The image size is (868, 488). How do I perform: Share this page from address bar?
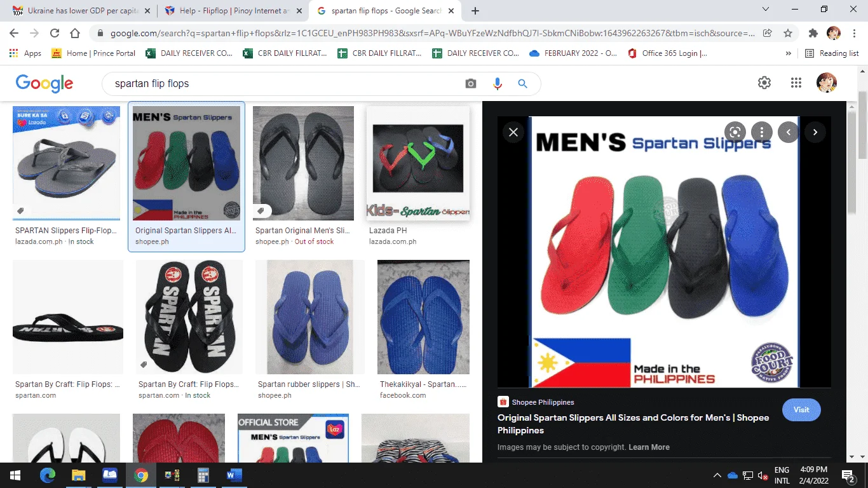768,33
